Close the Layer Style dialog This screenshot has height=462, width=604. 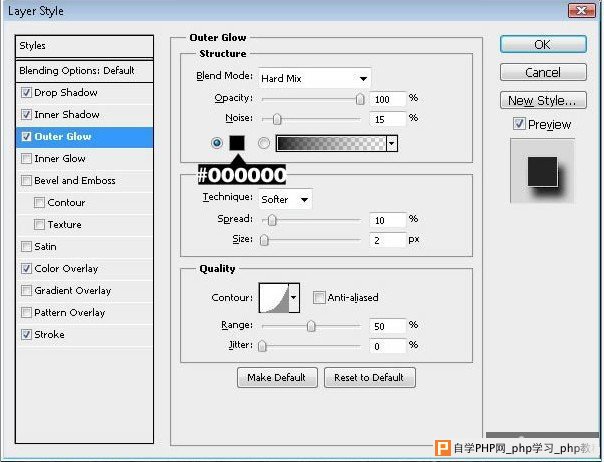[x=581, y=10]
